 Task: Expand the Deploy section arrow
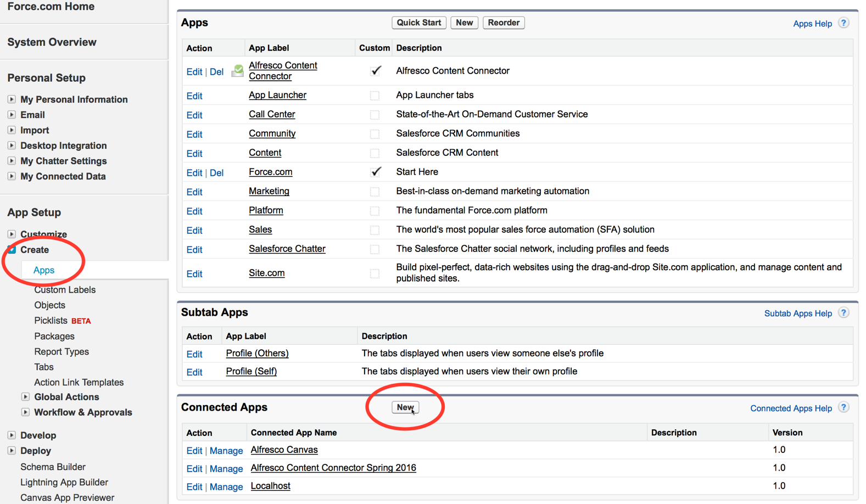pos(12,450)
